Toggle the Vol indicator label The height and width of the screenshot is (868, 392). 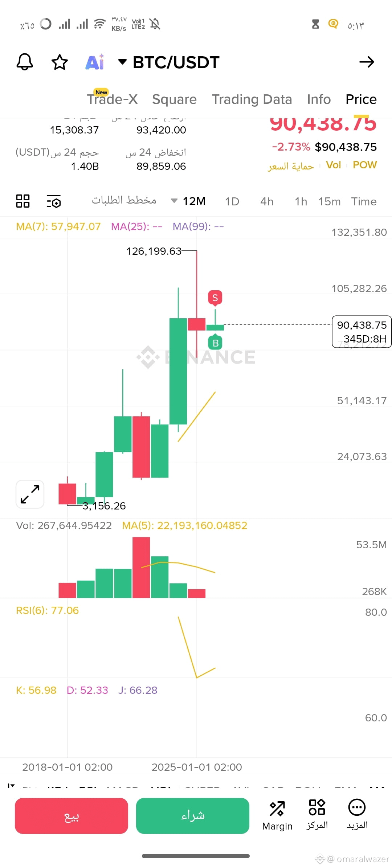point(333,165)
